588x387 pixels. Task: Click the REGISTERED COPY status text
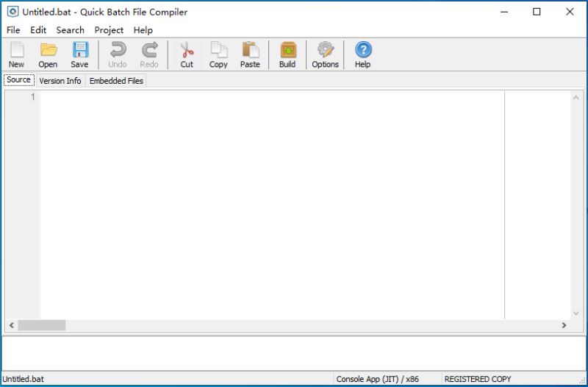pyautogui.click(x=478, y=379)
